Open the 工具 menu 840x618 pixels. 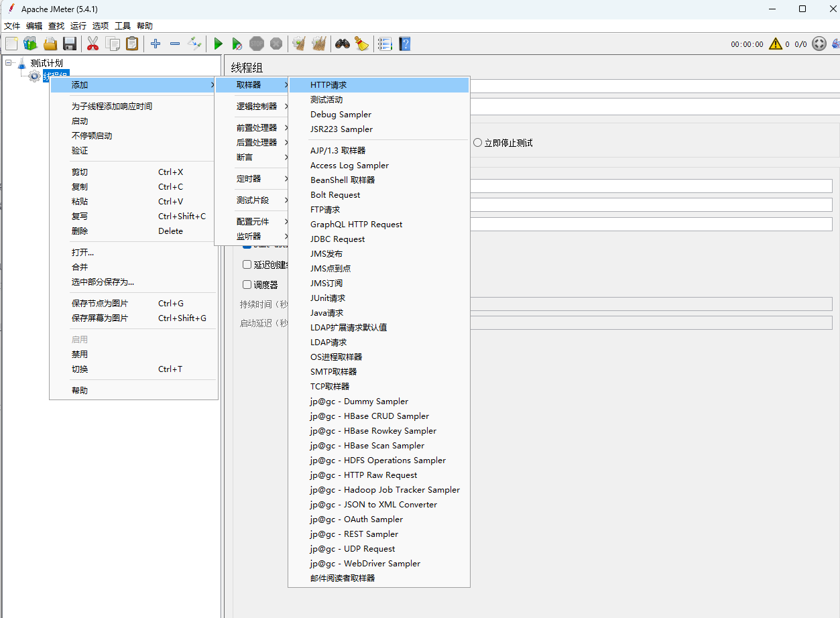pos(123,25)
